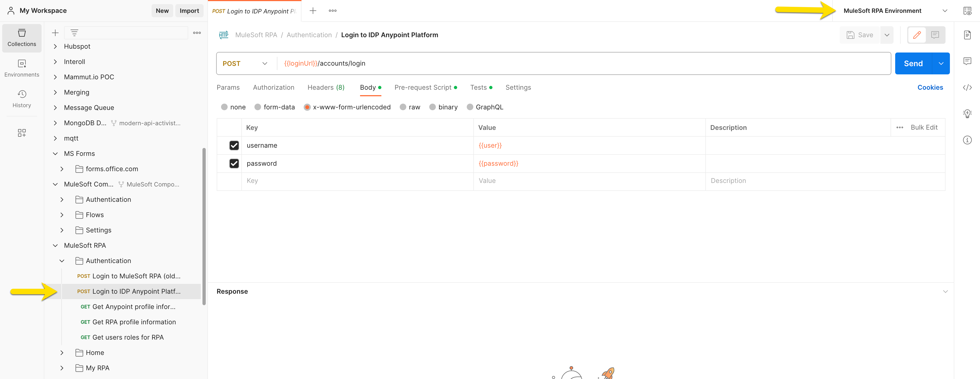Click the Import button

pos(189,11)
